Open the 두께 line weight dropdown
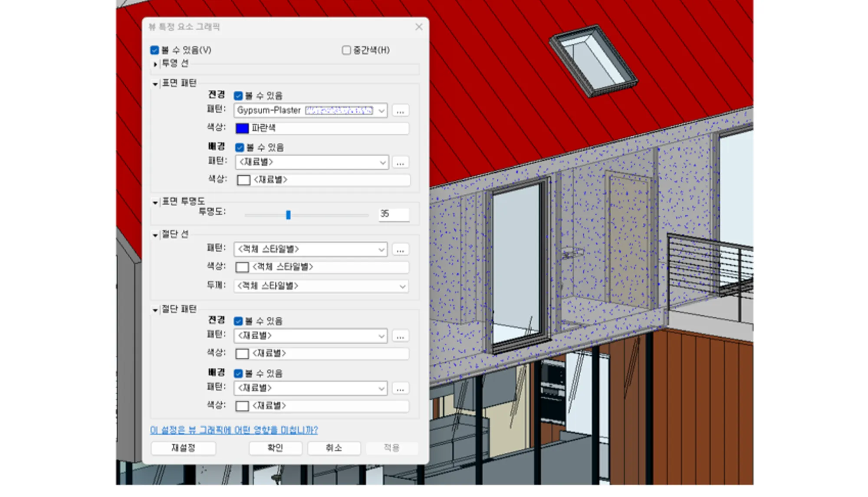Image resolution: width=868 pixels, height=497 pixels. coord(402,286)
